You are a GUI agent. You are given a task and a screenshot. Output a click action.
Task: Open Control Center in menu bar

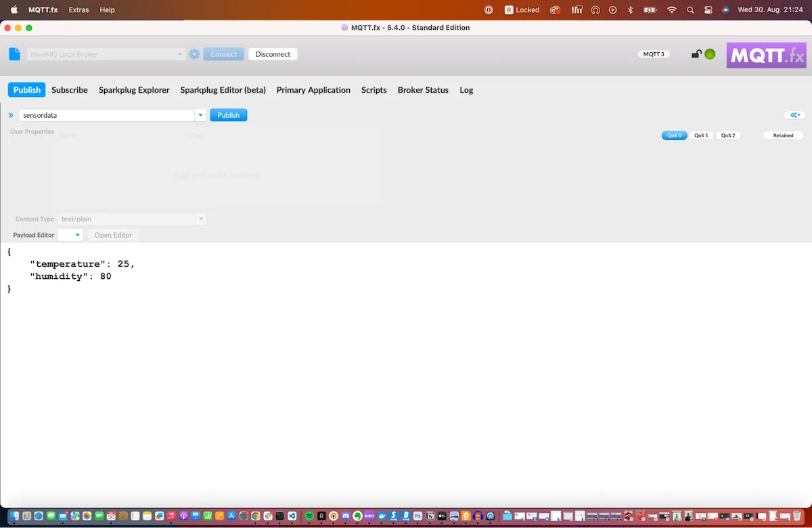[708, 9]
